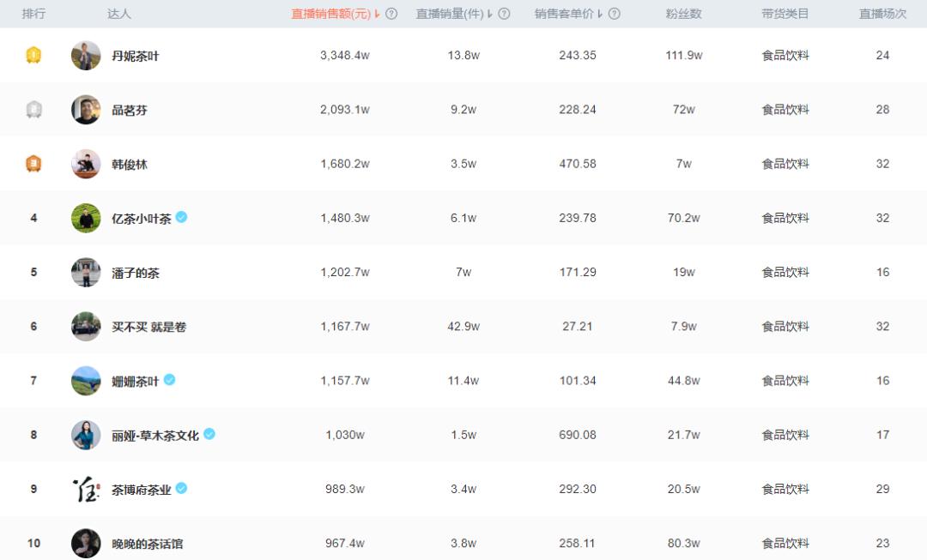Open 潘子的茶 profile name link
Image resolution: width=927 pixels, height=560 pixels.
(136, 273)
